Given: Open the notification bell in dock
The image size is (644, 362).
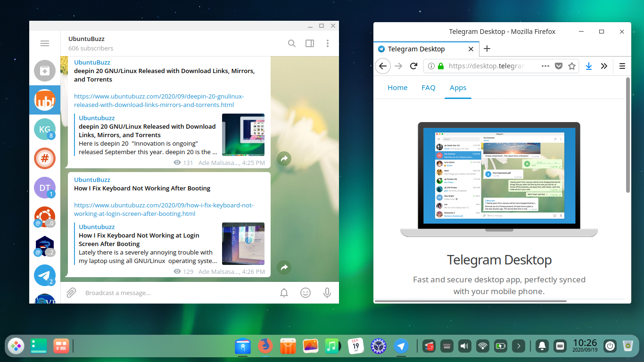Looking at the screenshot, I should [542, 346].
